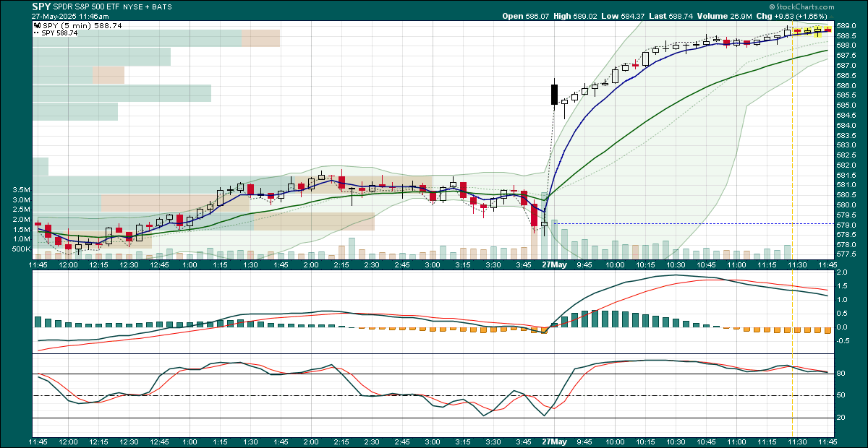Click the 578.0 price axis label

point(846,245)
